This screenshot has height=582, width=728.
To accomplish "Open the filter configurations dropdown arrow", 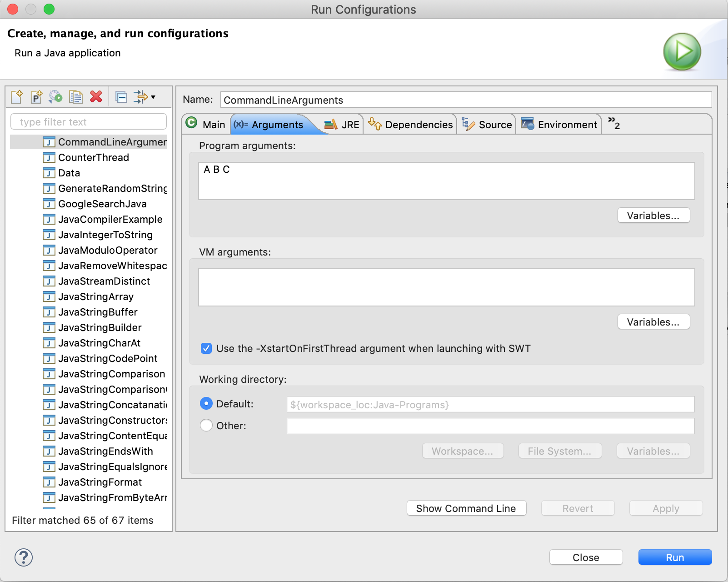I will pos(153,97).
